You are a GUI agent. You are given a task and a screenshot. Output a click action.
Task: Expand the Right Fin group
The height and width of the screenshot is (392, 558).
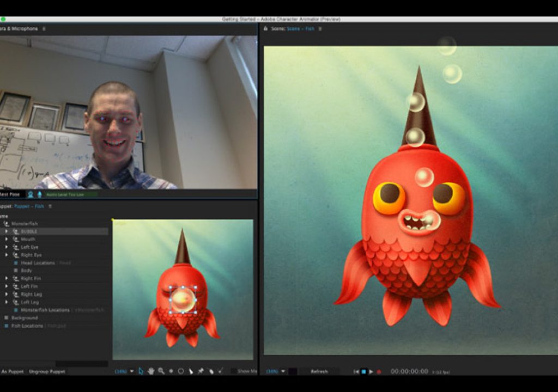(x=6, y=278)
